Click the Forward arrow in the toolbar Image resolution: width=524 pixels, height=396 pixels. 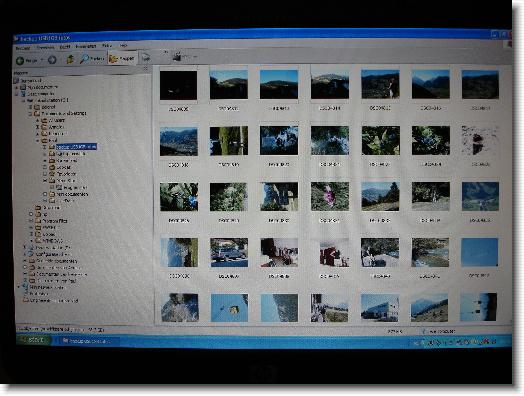click(52, 60)
